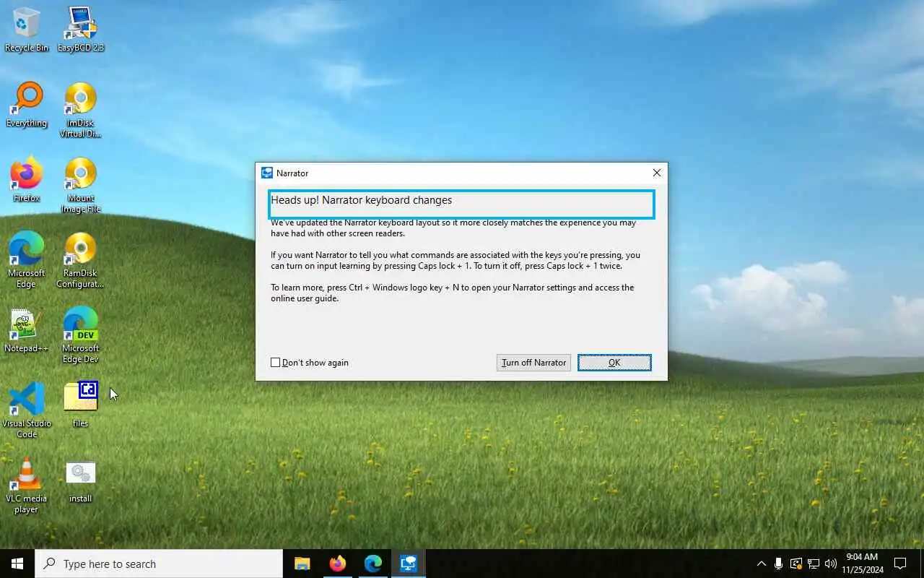Select the Everything search desktop icon
Viewport: 924px width, 578px height.
pyautogui.click(x=27, y=105)
